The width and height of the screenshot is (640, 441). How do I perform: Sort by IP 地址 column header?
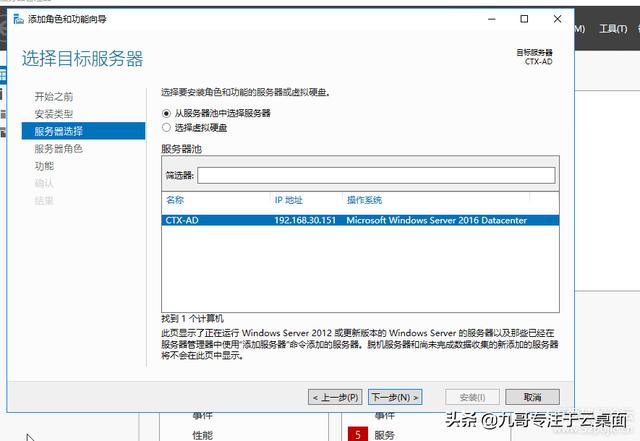(289, 200)
